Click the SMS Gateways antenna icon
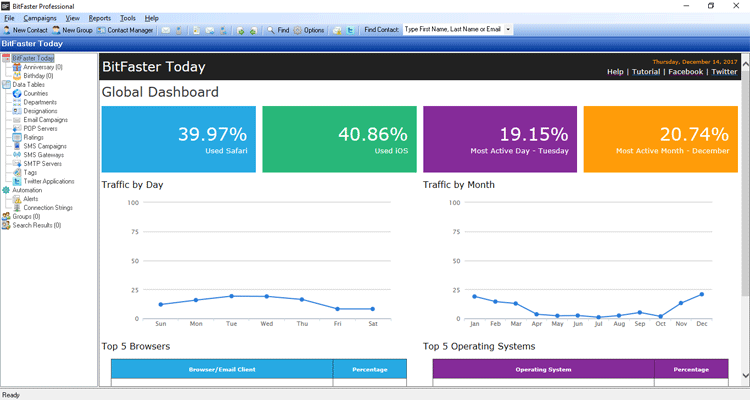This screenshot has width=750, height=400. point(17,155)
